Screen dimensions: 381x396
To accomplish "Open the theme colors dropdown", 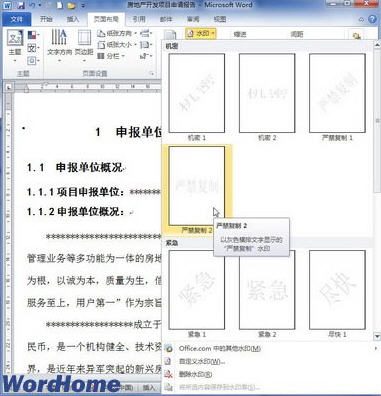I will coord(33,35).
